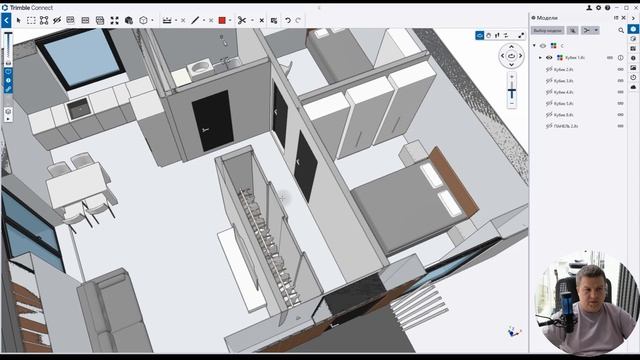Open the image gallery tab in right sidebar
The height and width of the screenshot is (360, 640).
[x=633, y=68]
